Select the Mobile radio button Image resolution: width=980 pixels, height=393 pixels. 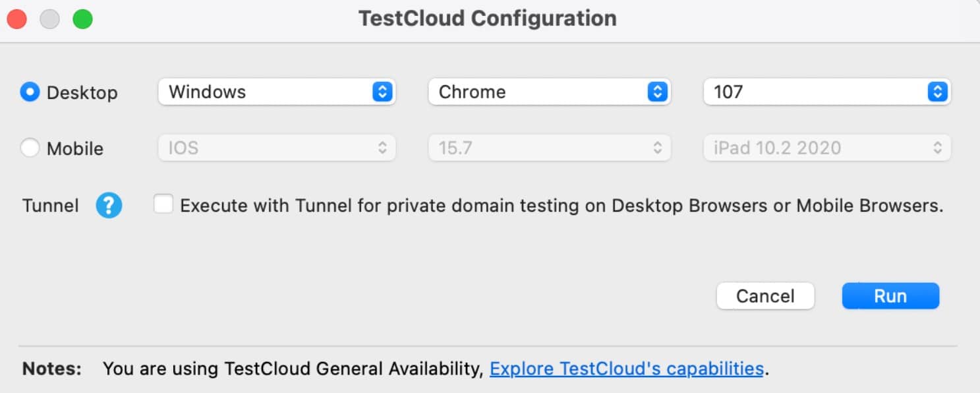pos(30,148)
